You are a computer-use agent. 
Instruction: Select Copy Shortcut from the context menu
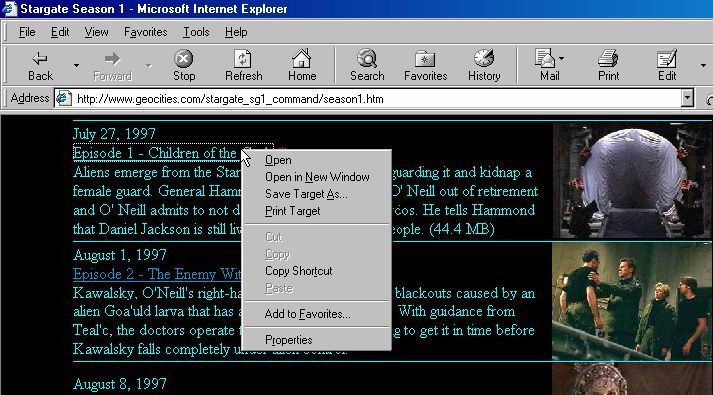(316, 271)
